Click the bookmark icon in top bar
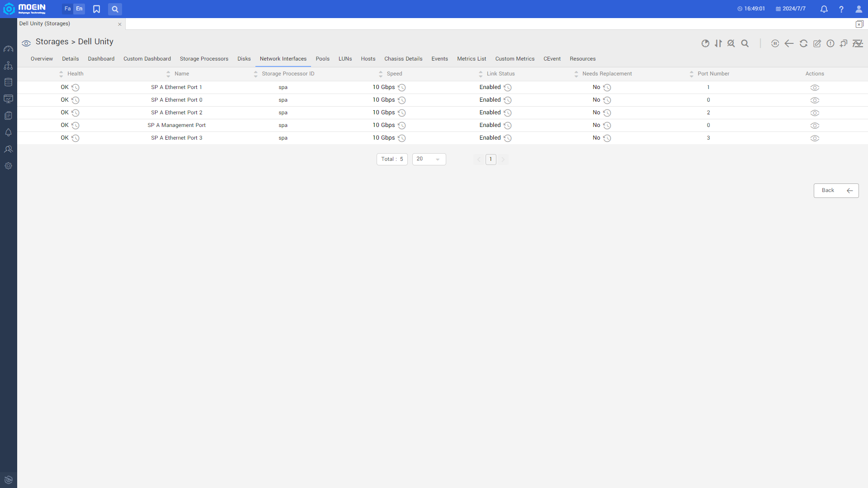Image resolution: width=868 pixels, height=488 pixels. [96, 9]
